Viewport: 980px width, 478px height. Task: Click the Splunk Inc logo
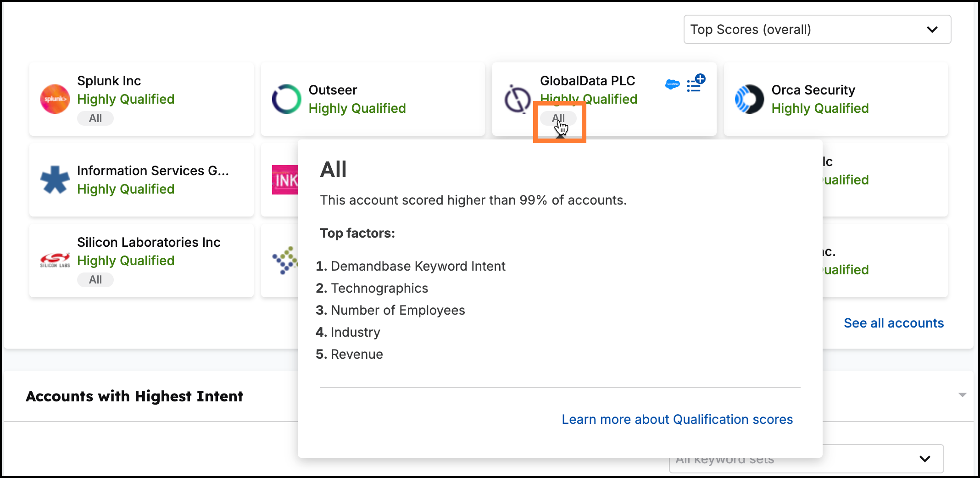pos(55,99)
